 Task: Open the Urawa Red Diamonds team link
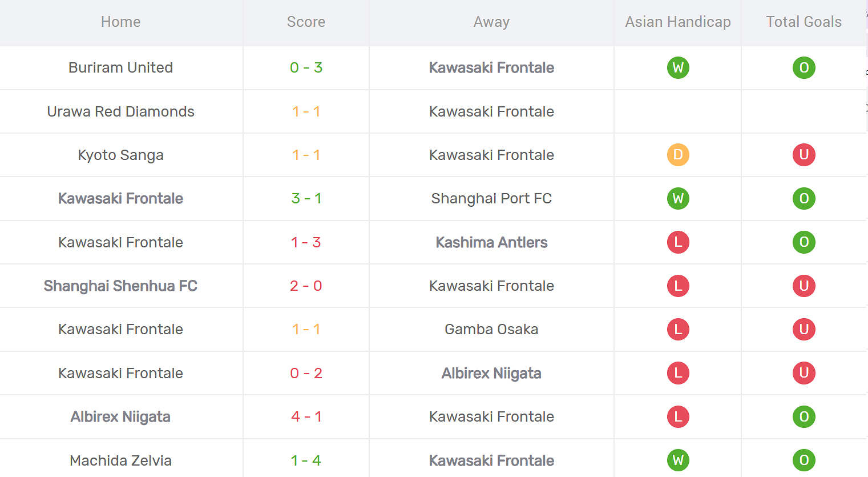(x=120, y=111)
